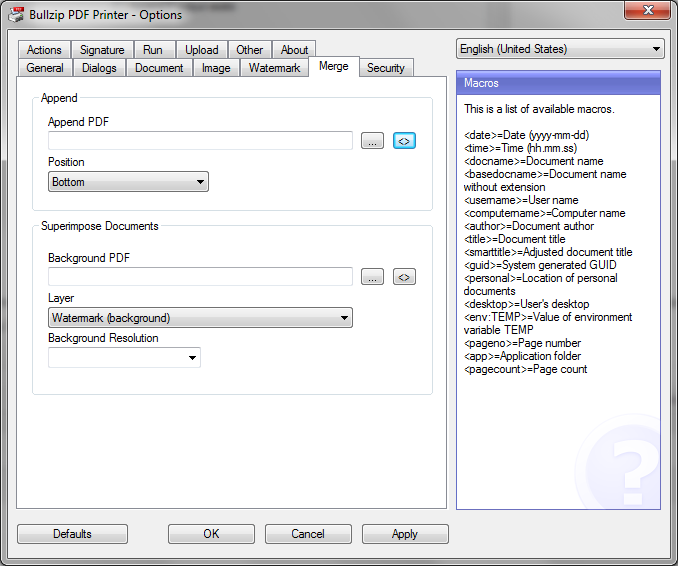678x566 pixels.
Task: Click the <pagecount>=Page count macro line
Action: [x=525, y=369]
